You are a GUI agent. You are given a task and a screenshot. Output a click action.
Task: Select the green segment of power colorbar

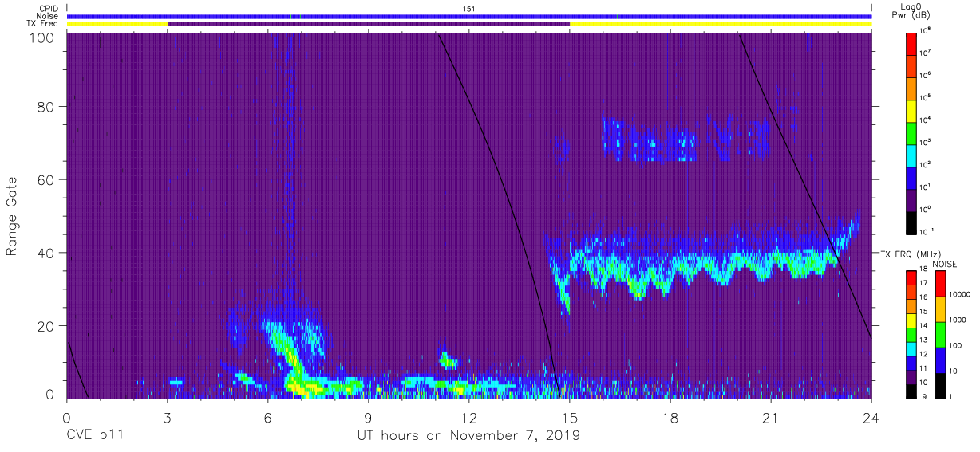tap(912, 132)
